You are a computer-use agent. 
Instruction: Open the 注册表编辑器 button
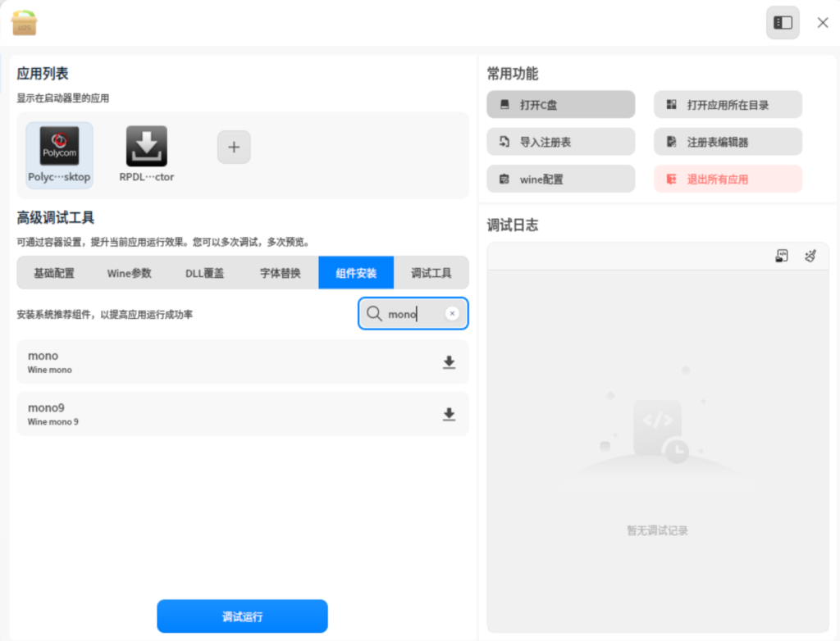click(728, 142)
